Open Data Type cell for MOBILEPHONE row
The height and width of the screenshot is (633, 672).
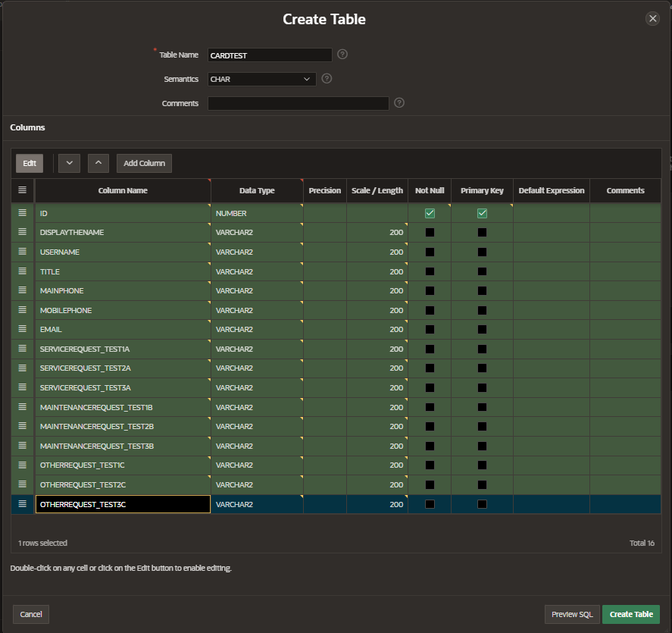pyautogui.click(x=257, y=310)
